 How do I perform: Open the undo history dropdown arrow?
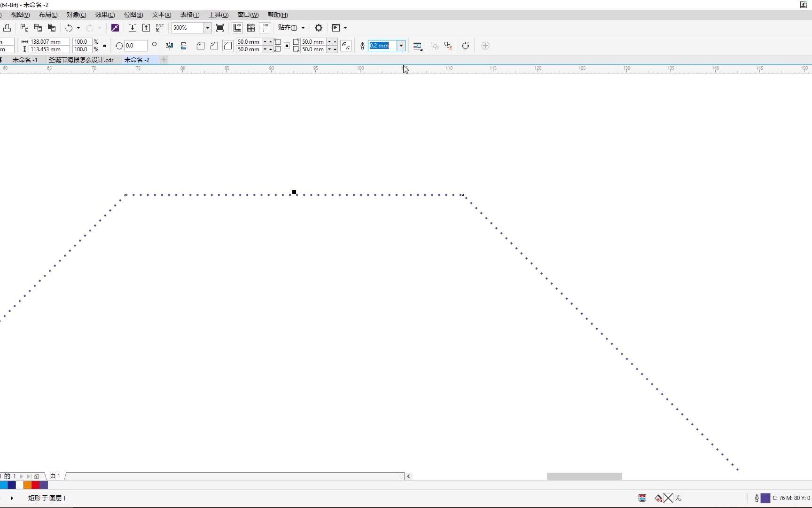coord(78,28)
